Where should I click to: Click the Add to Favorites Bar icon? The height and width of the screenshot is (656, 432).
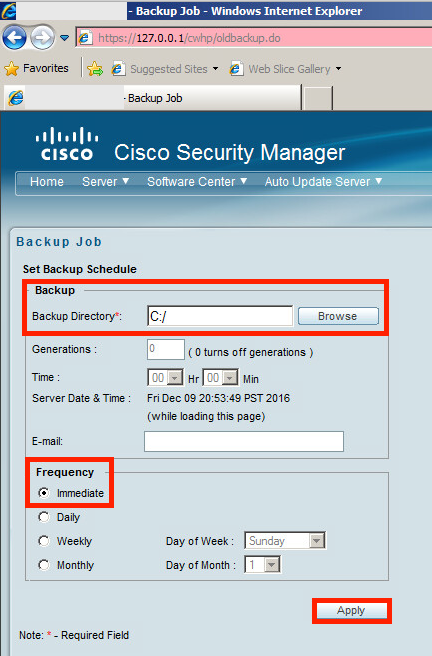[x=95, y=69]
